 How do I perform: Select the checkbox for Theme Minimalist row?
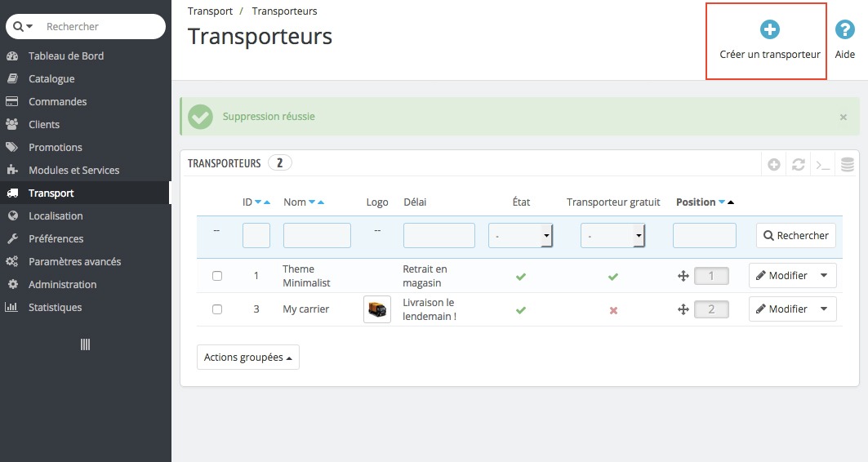pos(217,276)
